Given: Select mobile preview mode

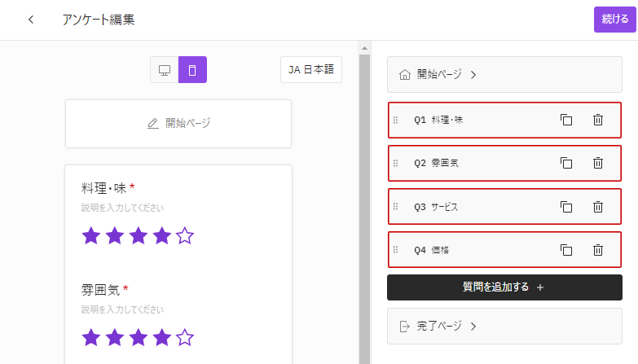Looking at the screenshot, I should (192, 70).
